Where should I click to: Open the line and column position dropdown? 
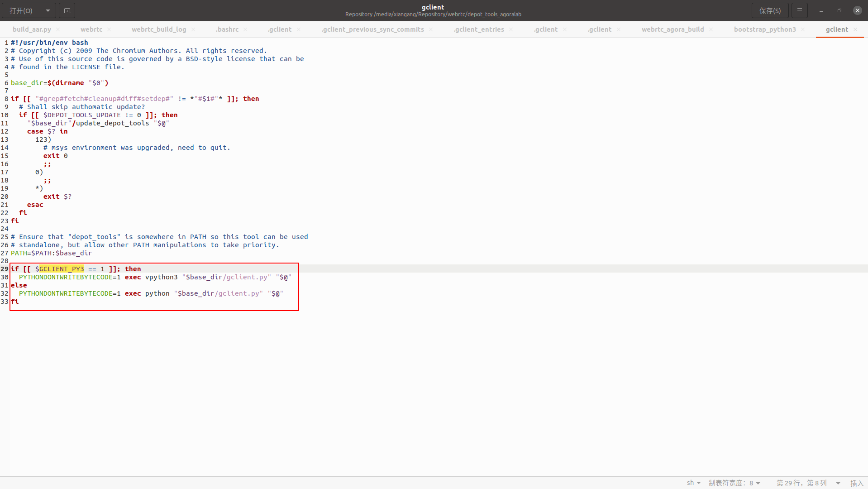808,483
